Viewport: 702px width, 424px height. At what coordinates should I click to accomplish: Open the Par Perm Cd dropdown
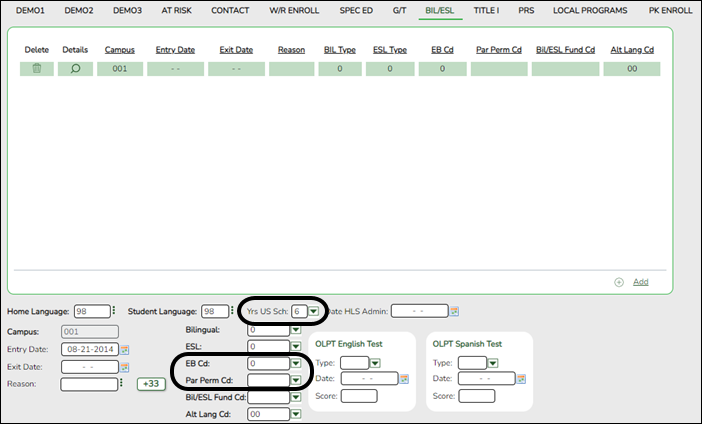pyautogui.click(x=296, y=380)
